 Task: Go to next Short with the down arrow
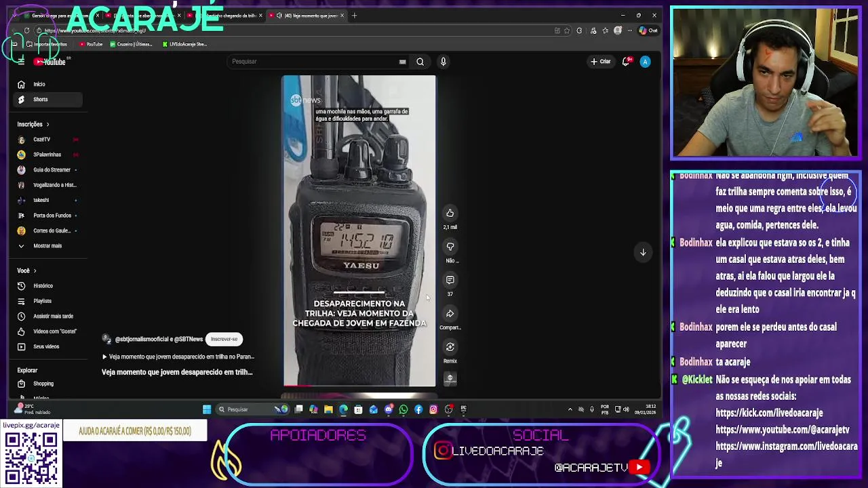(x=643, y=252)
